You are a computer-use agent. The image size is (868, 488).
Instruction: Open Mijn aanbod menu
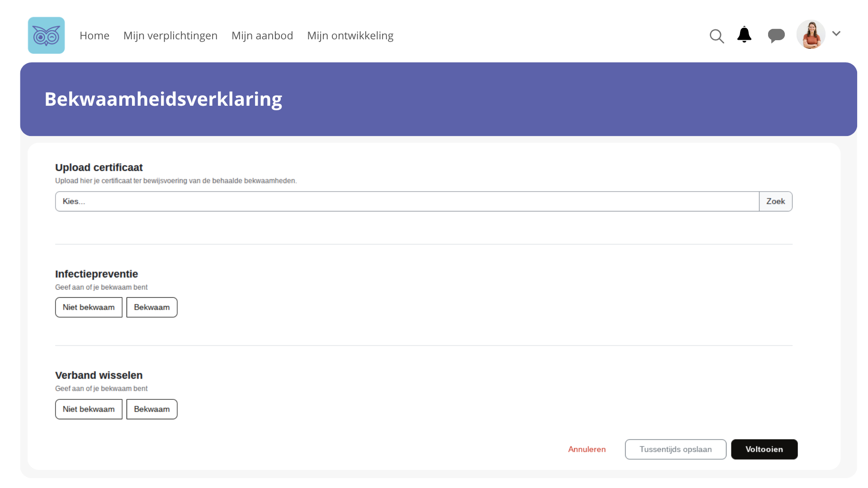point(262,35)
